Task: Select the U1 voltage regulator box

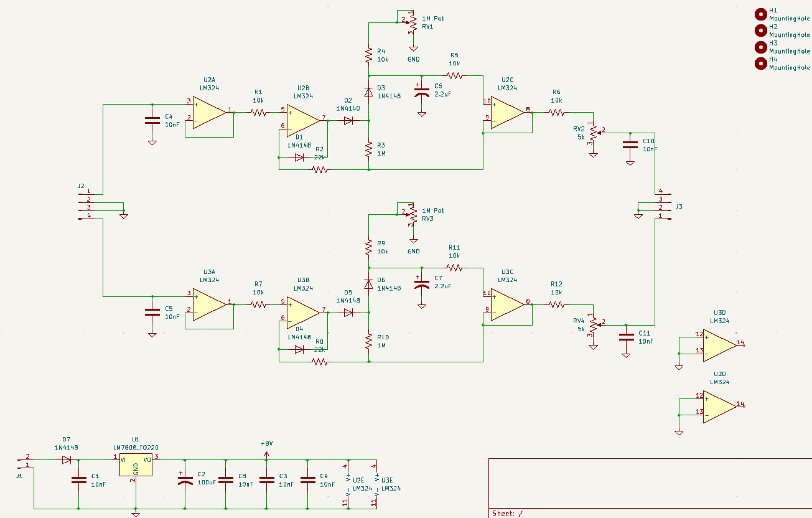Action: click(136, 464)
